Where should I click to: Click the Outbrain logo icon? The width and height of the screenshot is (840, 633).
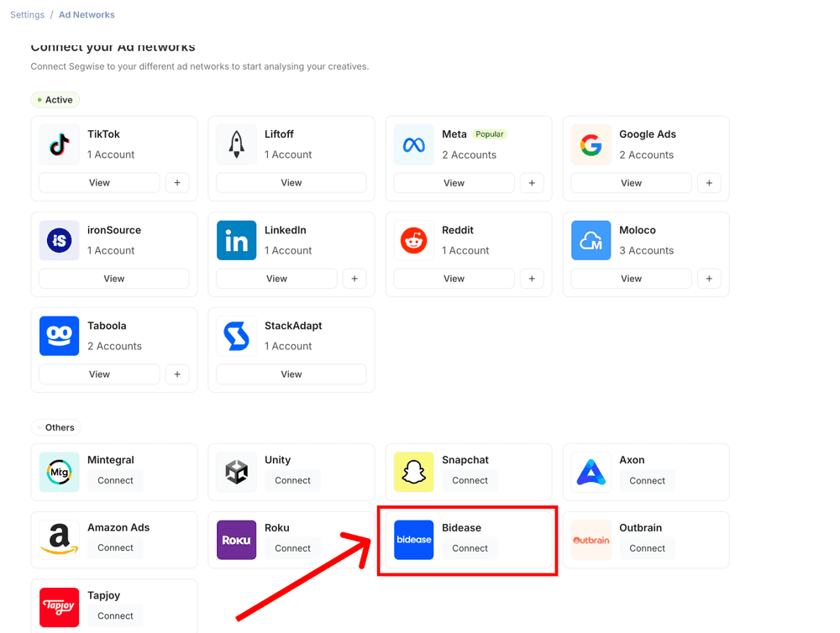point(591,540)
